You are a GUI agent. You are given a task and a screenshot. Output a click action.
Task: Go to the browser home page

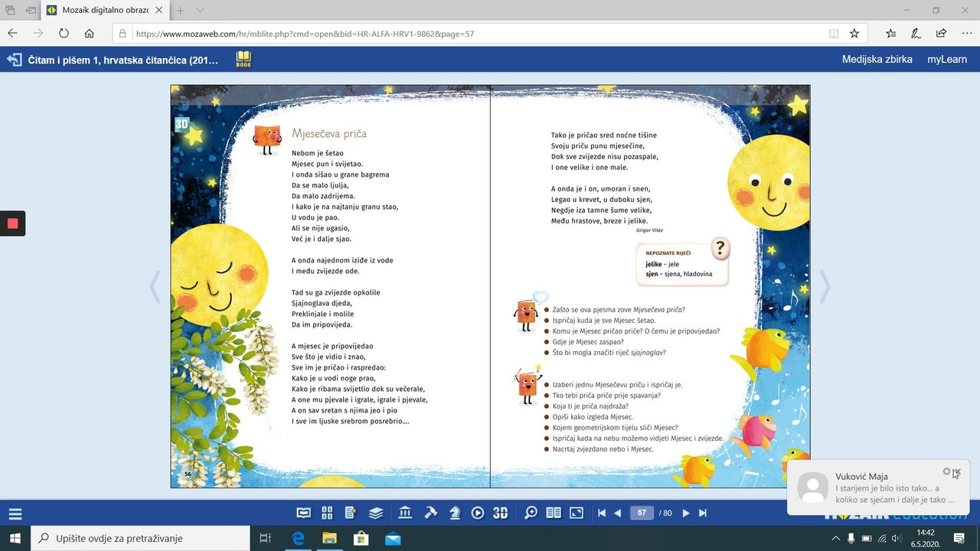90,34
